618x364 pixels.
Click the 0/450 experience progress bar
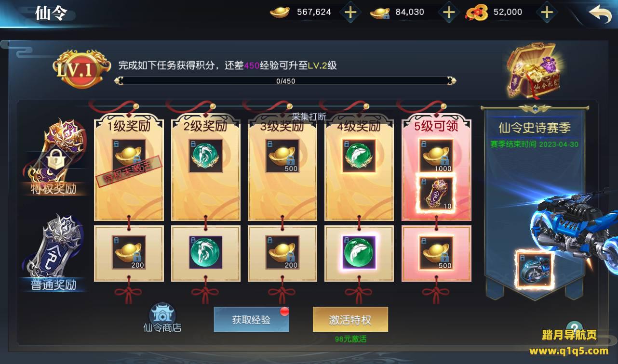click(285, 81)
